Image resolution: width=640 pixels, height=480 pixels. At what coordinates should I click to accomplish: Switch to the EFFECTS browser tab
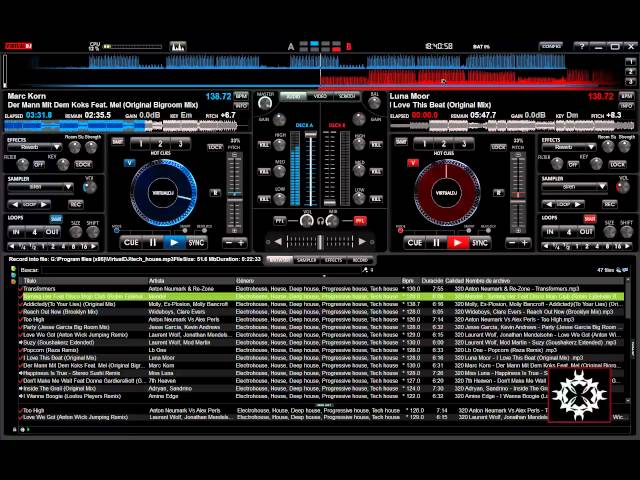[333, 260]
